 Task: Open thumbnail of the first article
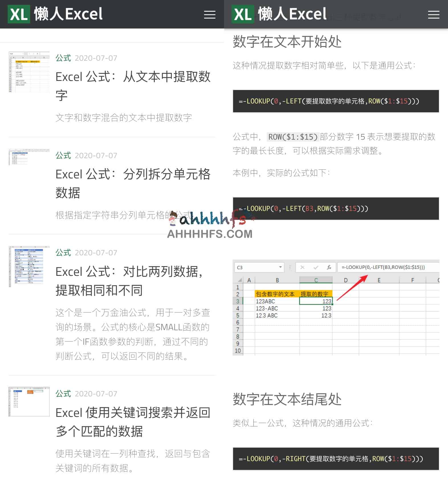pyautogui.click(x=29, y=72)
